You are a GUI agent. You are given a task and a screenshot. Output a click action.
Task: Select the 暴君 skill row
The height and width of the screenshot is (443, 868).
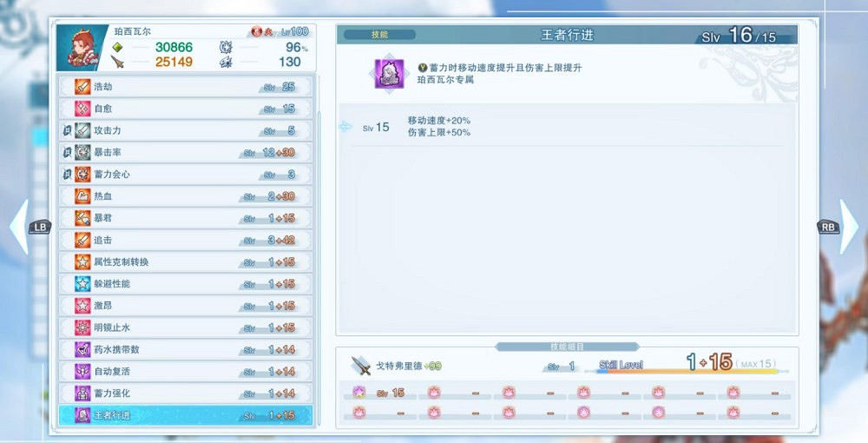186,218
